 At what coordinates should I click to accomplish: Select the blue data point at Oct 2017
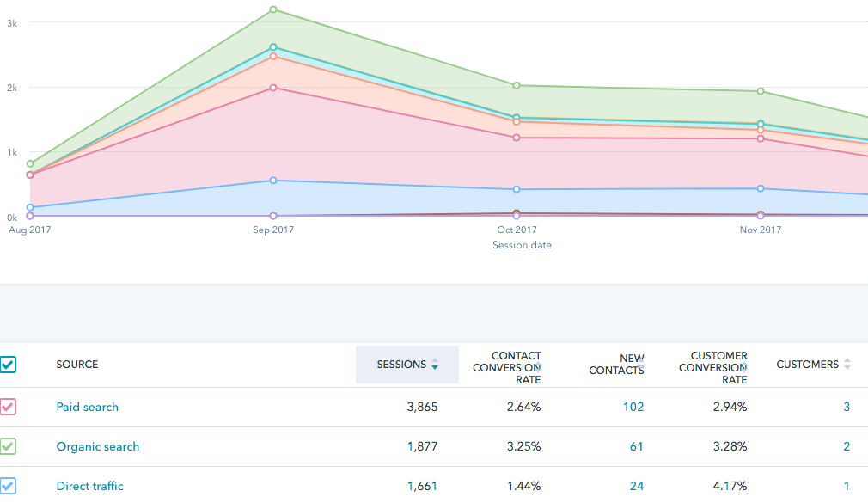(517, 189)
